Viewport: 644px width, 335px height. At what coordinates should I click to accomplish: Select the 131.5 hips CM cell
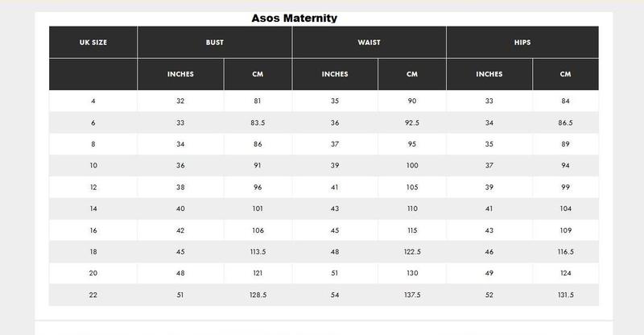tap(566, 295)
